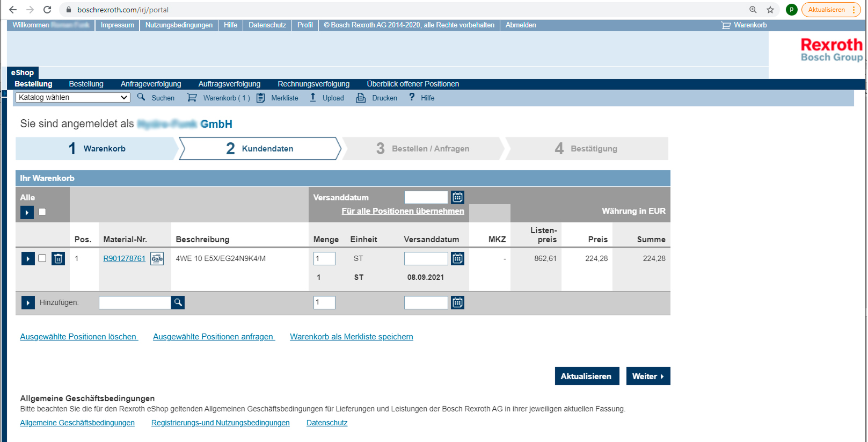
Task: Expand position 1 row arrow
Action: 28,259
